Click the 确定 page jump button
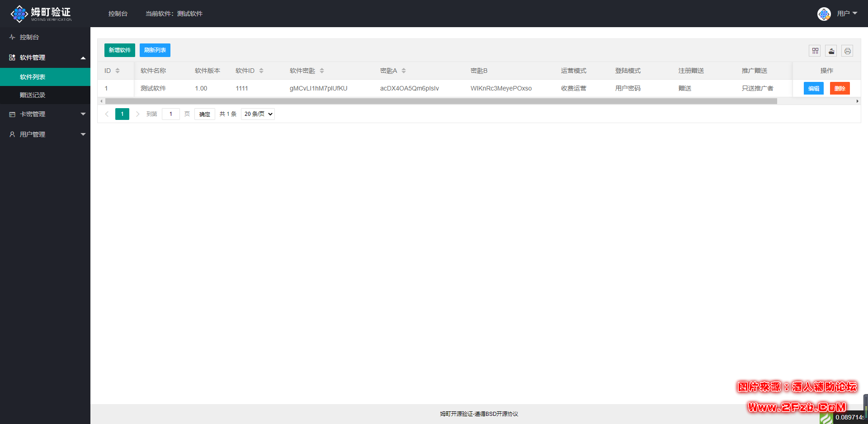Image resolution: width=868 pixels, height=424 pixels. [205, 114]
